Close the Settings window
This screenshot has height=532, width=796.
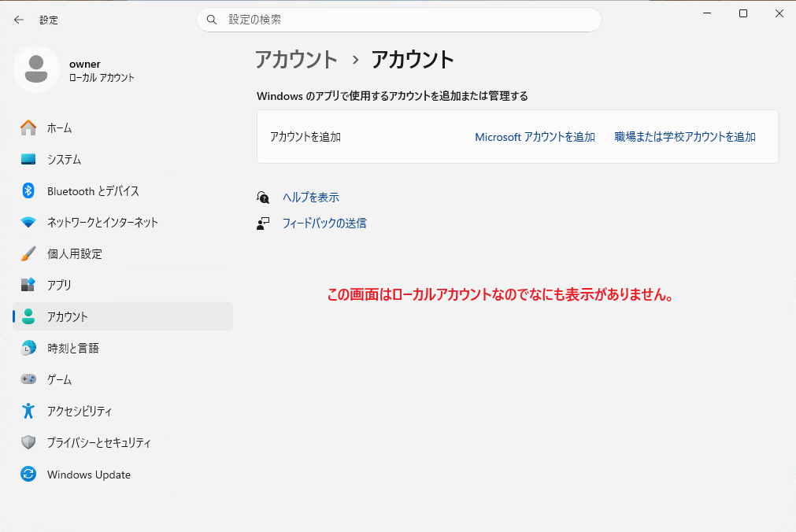point(779,13)
